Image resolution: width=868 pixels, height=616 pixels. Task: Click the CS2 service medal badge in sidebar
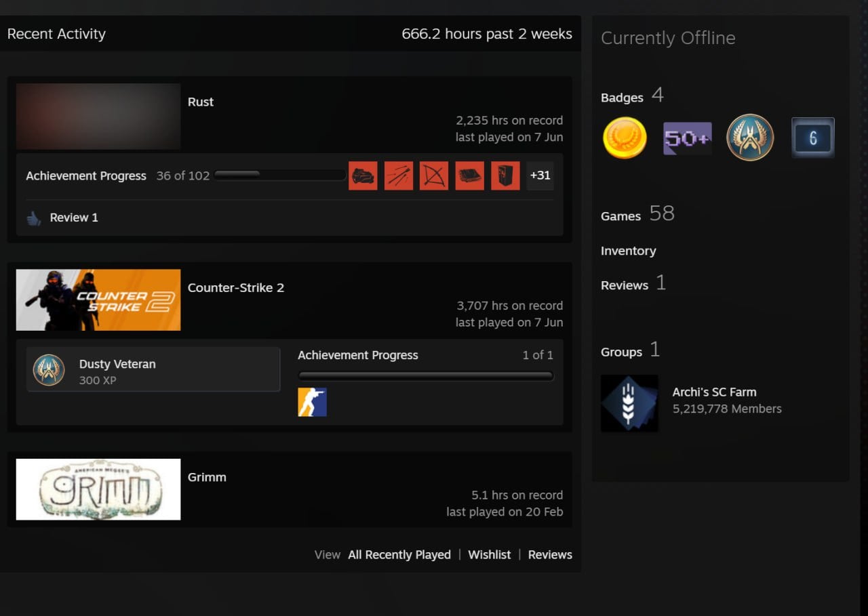tap(750, 138)
